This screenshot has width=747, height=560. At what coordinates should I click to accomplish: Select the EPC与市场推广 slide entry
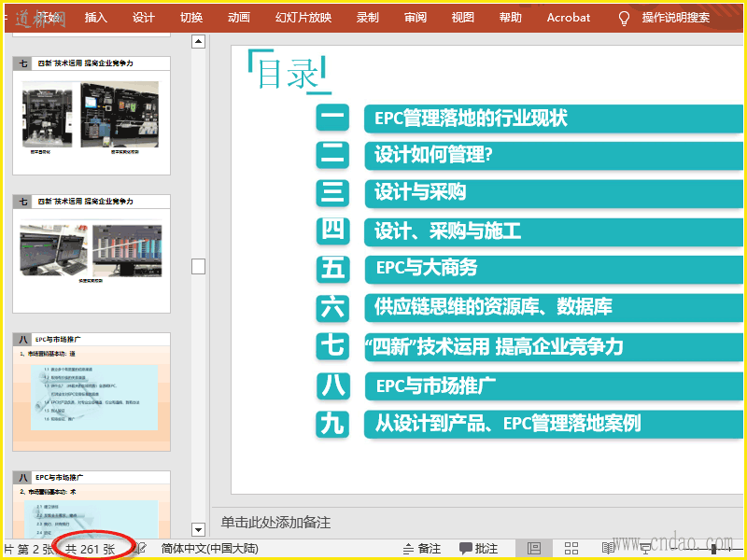(554, 385)
